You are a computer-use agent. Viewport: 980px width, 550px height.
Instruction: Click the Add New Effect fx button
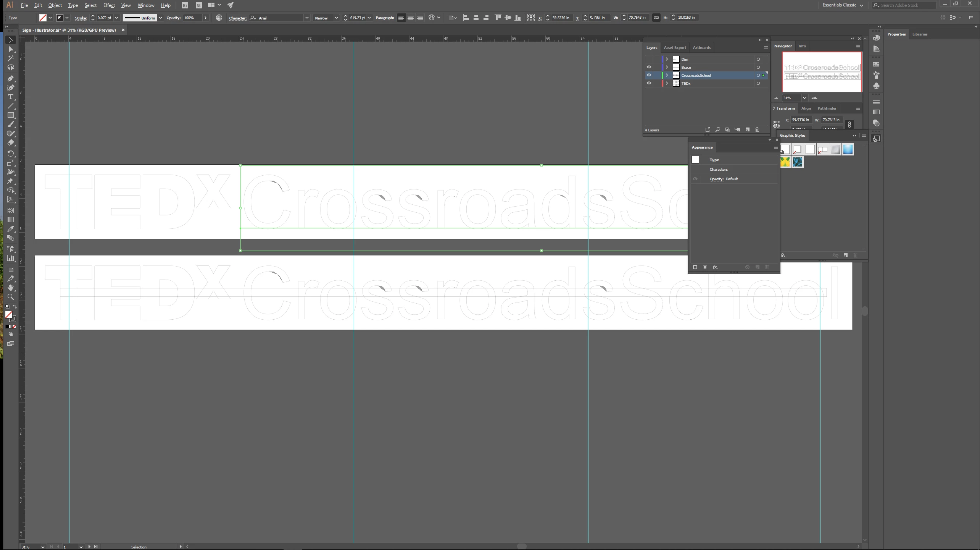pyautogui.click(x=715, y=267)
